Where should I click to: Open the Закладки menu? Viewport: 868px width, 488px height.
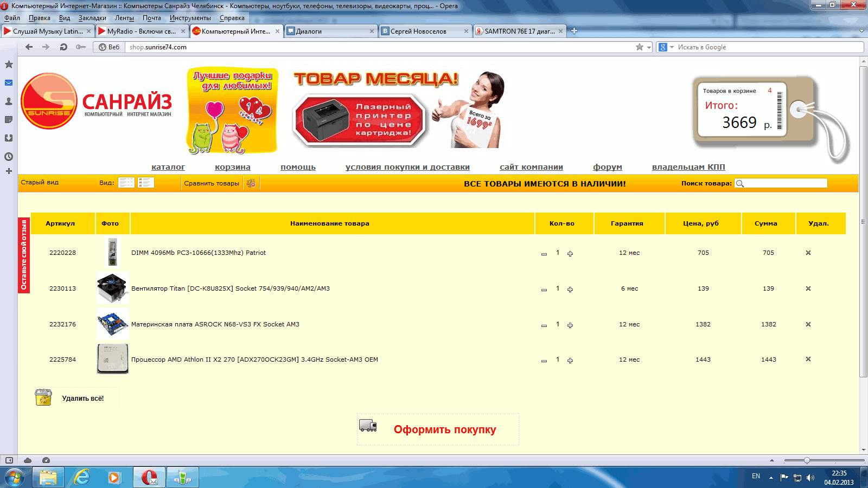point(92,18)
